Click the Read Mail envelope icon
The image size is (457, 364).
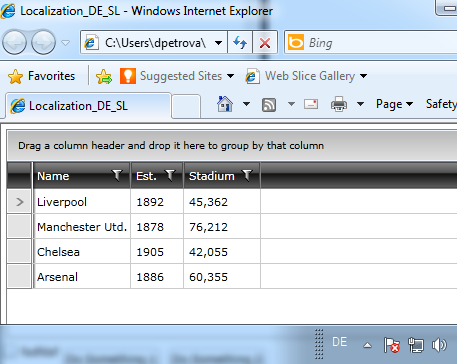(311, 104)
